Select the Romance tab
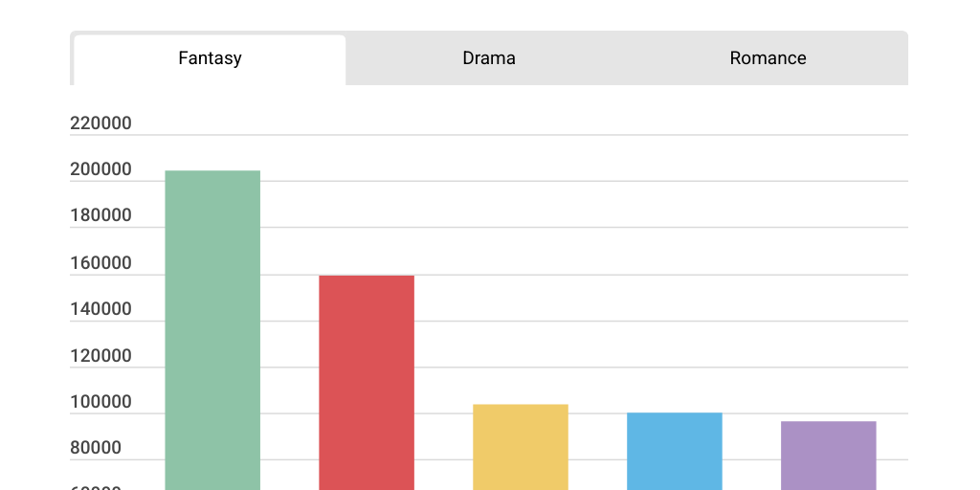The width and height of the screenshot is (980, 490). coord(768,58)
